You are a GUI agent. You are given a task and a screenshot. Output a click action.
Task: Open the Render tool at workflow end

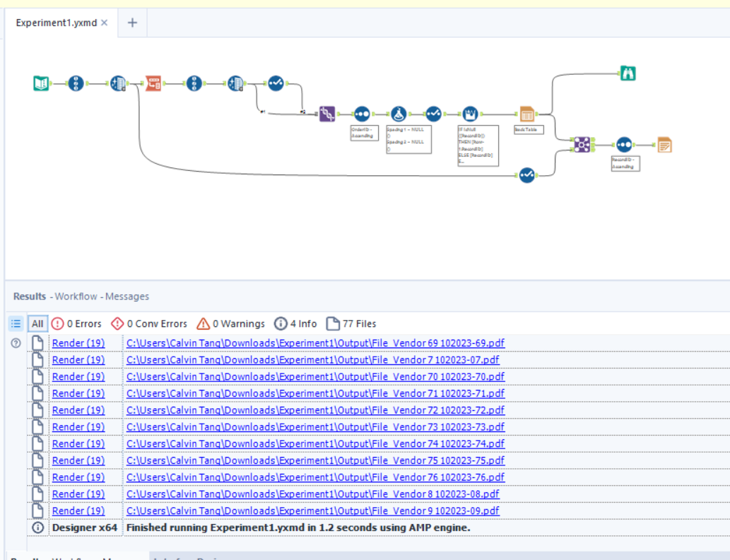click(x=664, y=145)
